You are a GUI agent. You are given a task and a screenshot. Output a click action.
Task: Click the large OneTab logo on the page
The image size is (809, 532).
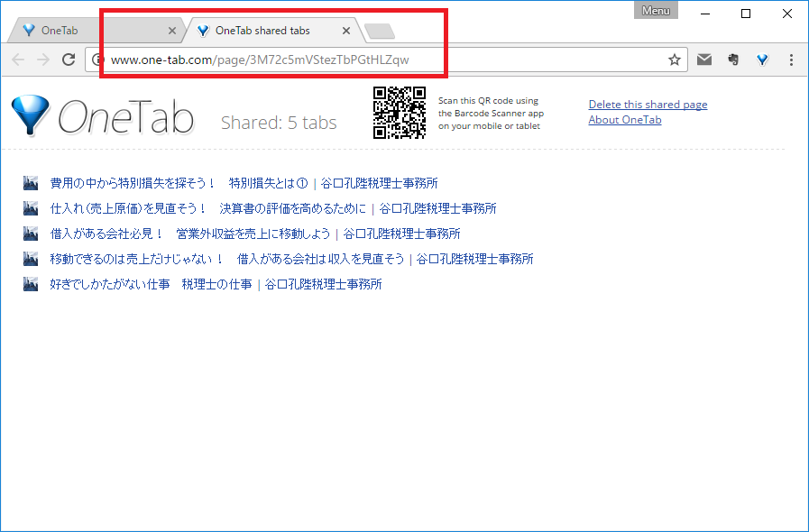[102, 116]
